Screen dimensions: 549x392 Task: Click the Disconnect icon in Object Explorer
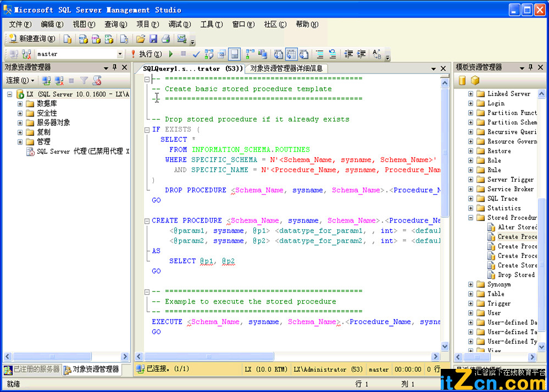(59, 81)
